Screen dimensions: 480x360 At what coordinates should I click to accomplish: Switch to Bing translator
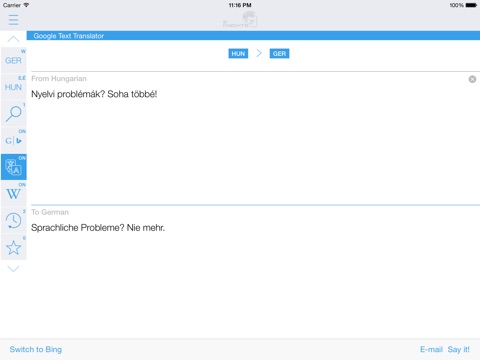click(x=36, y=349)
